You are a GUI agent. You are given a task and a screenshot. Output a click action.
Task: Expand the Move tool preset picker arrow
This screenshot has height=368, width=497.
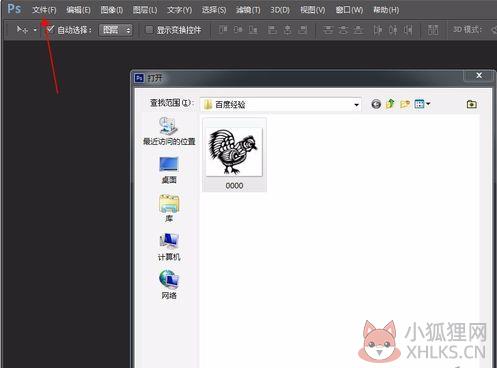point(35,30)
